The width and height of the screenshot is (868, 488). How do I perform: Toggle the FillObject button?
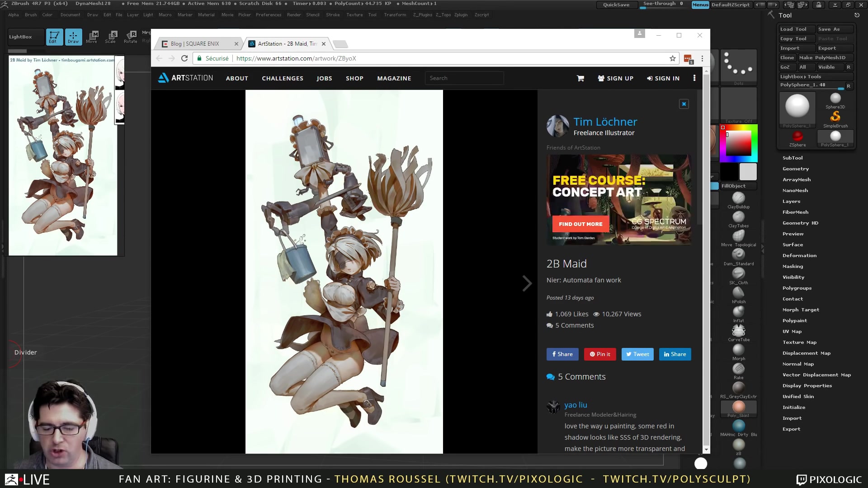738,186
